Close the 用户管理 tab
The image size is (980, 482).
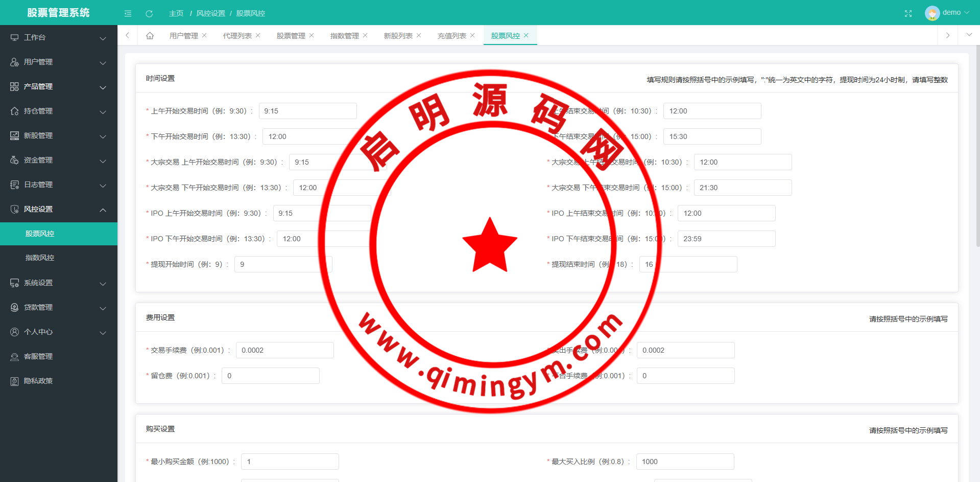pos(204,35)
